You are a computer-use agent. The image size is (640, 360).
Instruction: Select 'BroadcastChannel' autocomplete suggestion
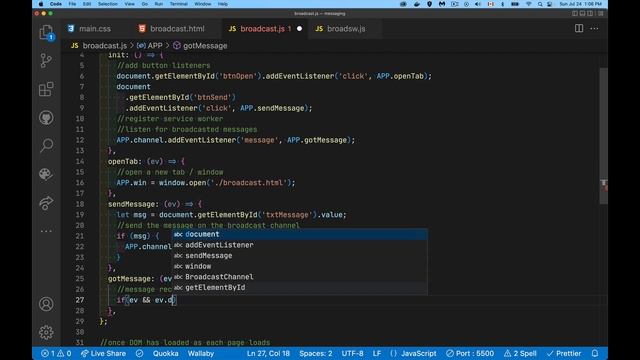click(x=300, y=277)
